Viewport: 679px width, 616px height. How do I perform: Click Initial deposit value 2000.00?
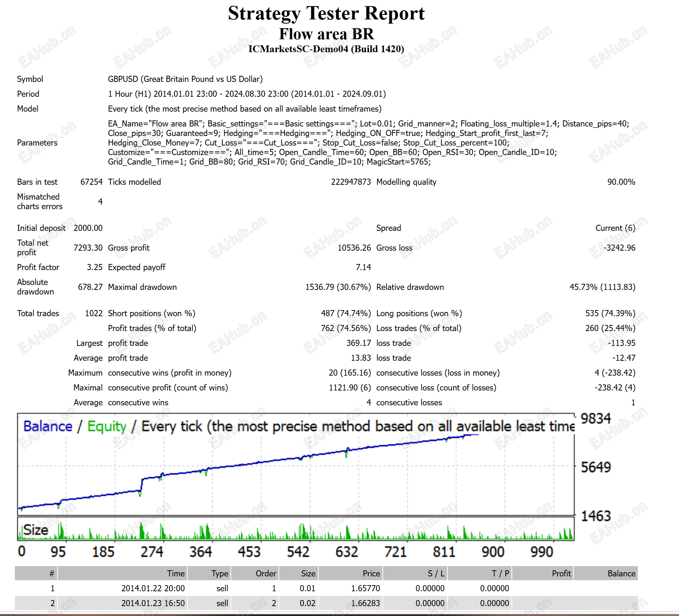pos(88,228)
